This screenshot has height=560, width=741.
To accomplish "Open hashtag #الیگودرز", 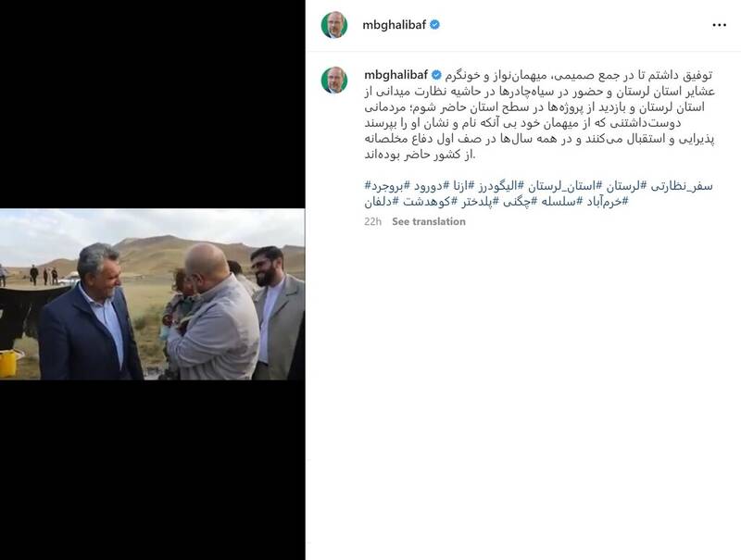I will click(x=498, y=186).
